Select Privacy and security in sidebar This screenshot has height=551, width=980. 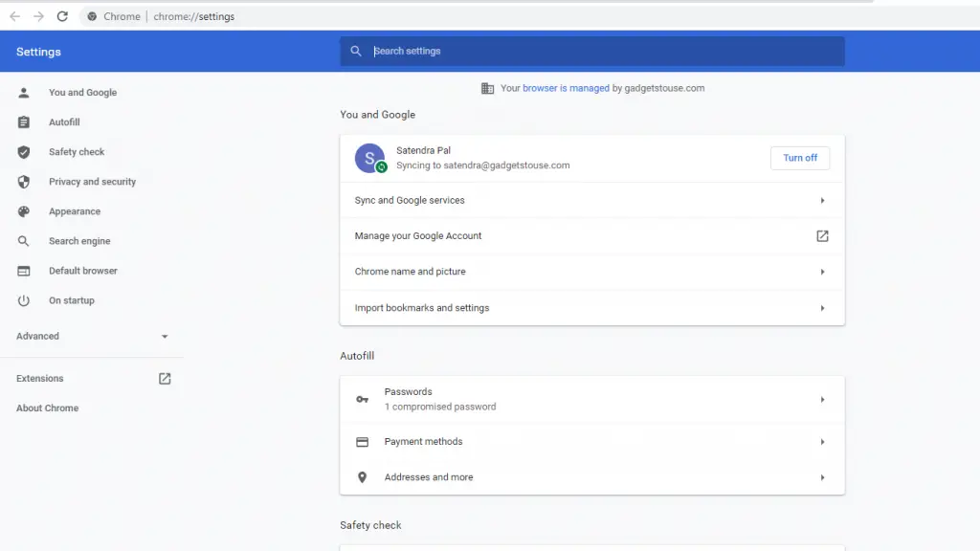click(x=92, y=182)
